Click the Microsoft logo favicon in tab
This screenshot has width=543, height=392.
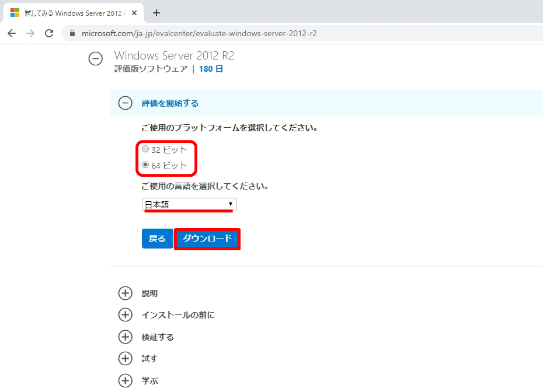15,13
